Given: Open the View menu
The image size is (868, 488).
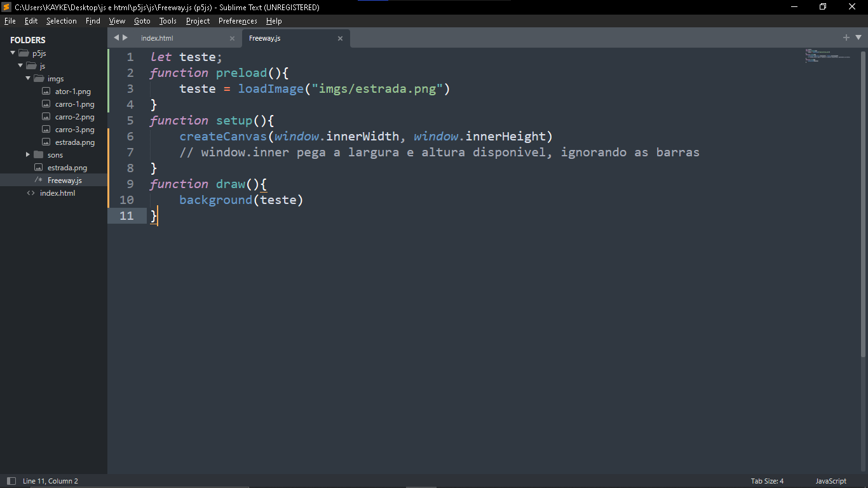Looking at the screenshot, I should click(117, 21).
